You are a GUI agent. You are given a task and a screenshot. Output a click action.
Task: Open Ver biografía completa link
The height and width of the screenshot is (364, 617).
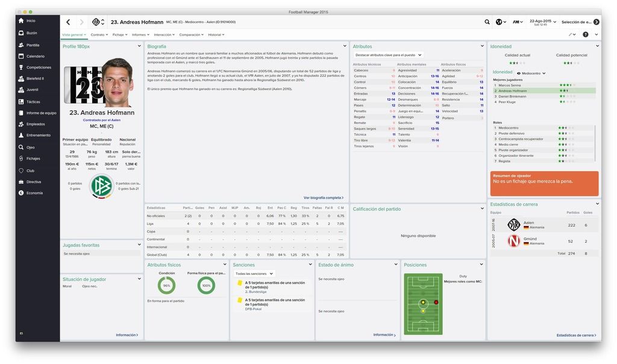pyautogui.click(x=324, y=198)
